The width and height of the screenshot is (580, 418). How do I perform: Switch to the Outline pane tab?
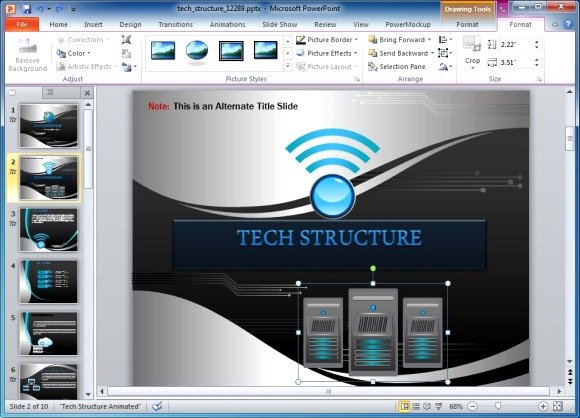pos(50,92)
